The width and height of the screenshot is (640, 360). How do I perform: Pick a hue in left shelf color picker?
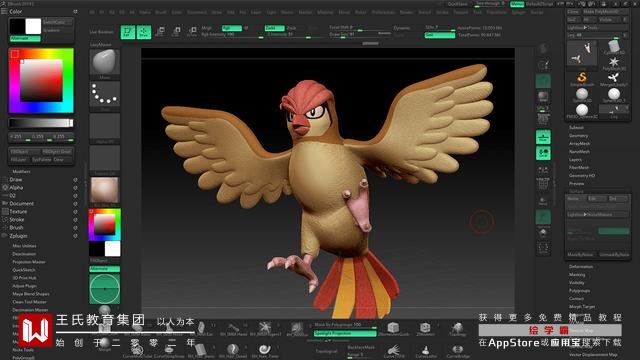click(104, 224)
